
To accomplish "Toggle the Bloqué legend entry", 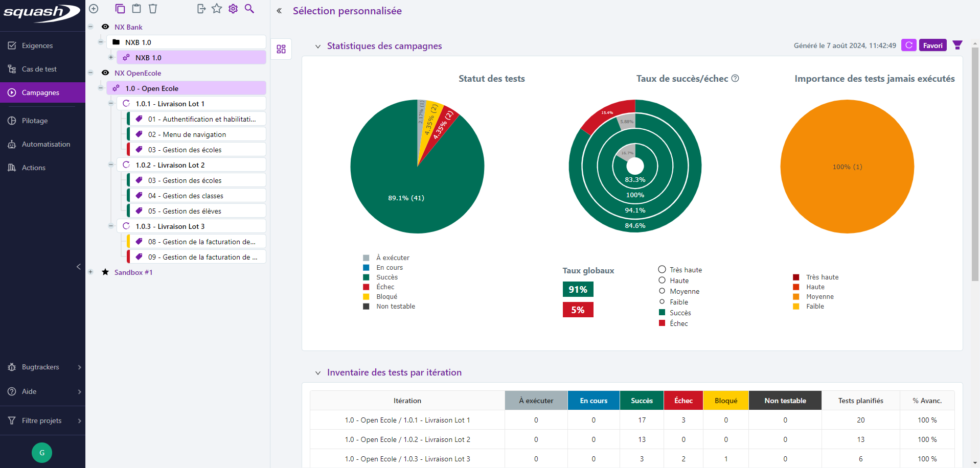I will (386, 297).
